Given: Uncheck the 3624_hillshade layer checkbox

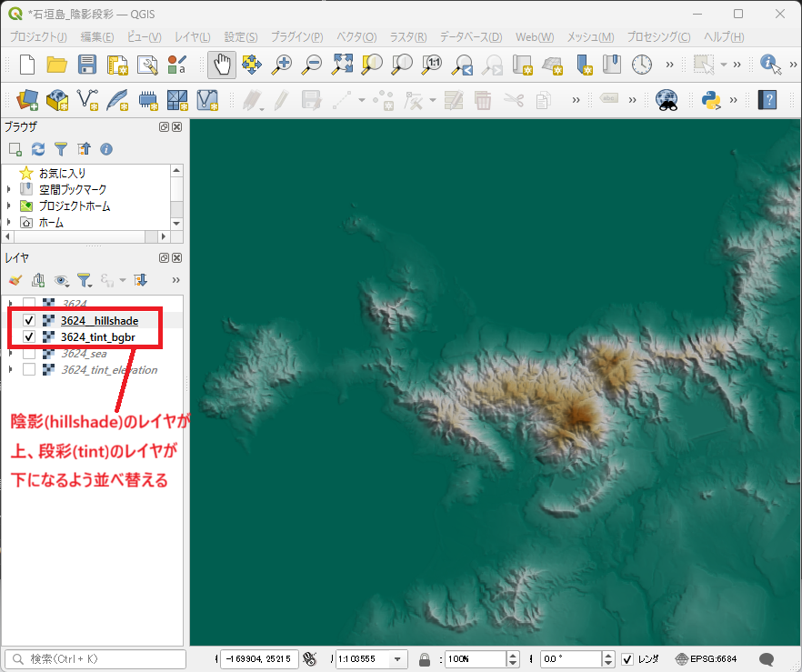Looking at the screenshot, I should click(29, 320).
